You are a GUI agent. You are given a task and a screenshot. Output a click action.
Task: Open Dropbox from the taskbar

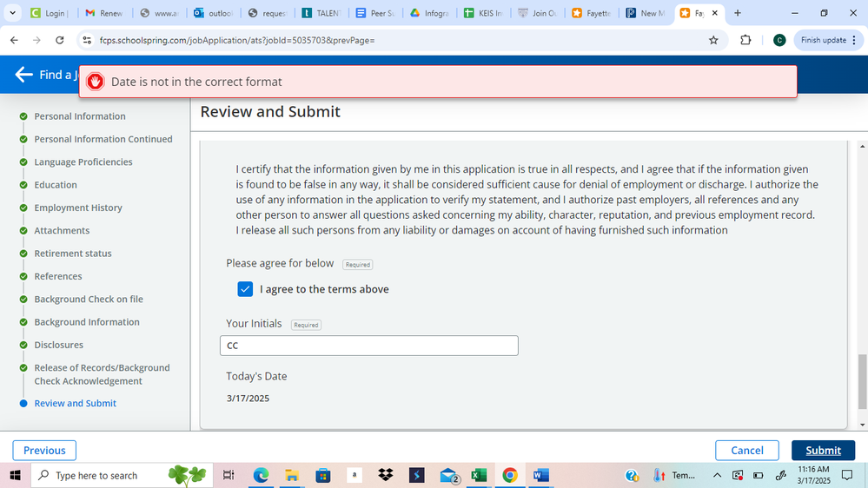point(385,475)
